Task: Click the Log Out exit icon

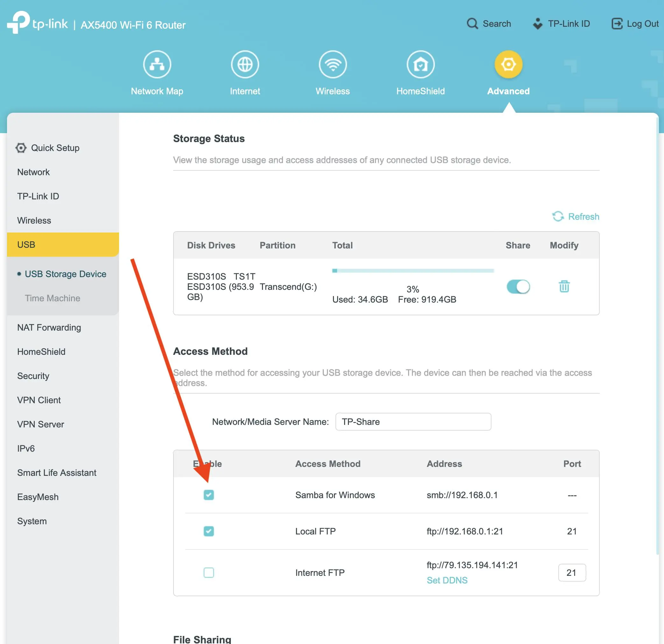Action: [x=617, y=24]
